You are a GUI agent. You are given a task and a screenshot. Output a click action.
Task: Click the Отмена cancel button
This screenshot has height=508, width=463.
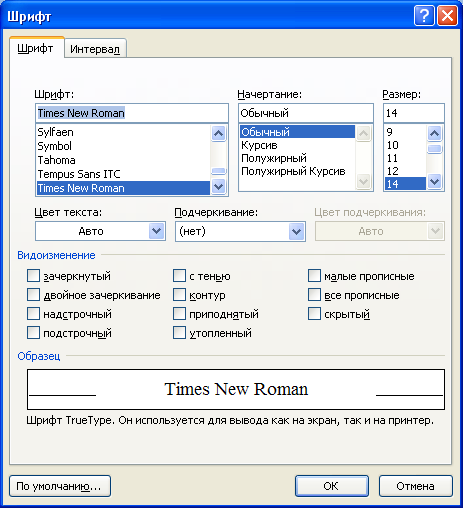416,486
